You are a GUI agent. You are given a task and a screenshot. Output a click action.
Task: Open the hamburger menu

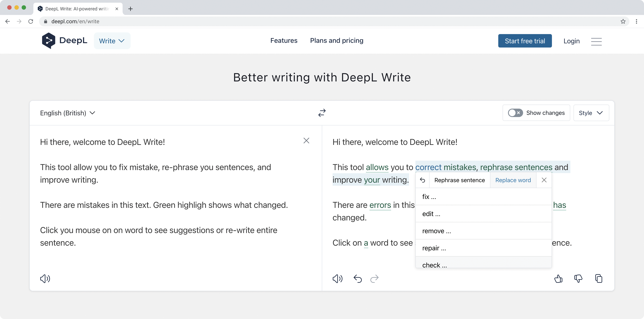[596, 41]
